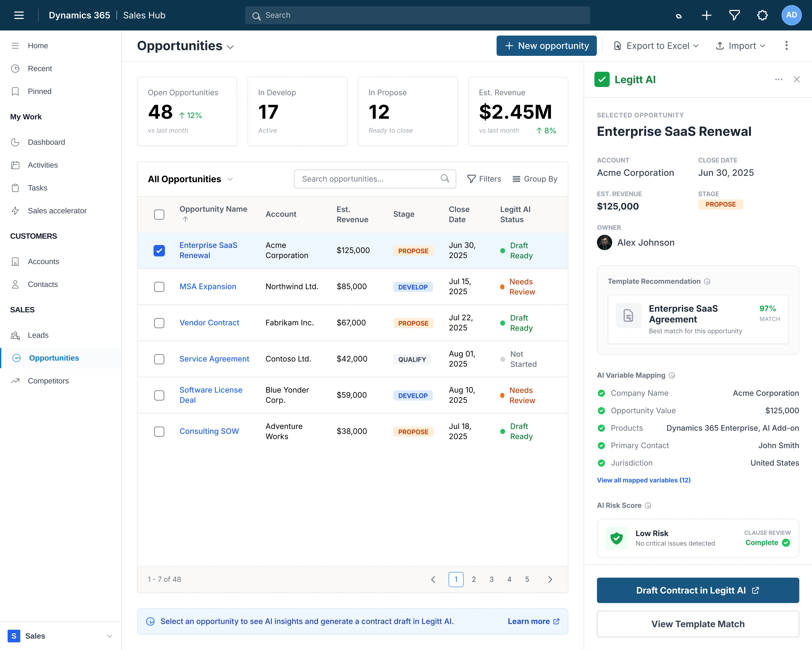812x650 pixels.
Task: Expand the Opportunities title dropdown chevron
Action: tap(230, 47)
